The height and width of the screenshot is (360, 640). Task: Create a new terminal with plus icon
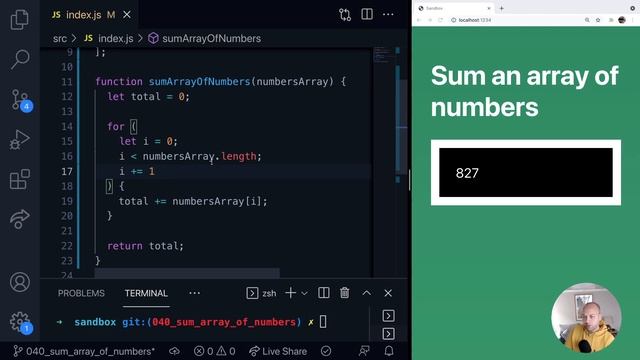click(290, 293)
